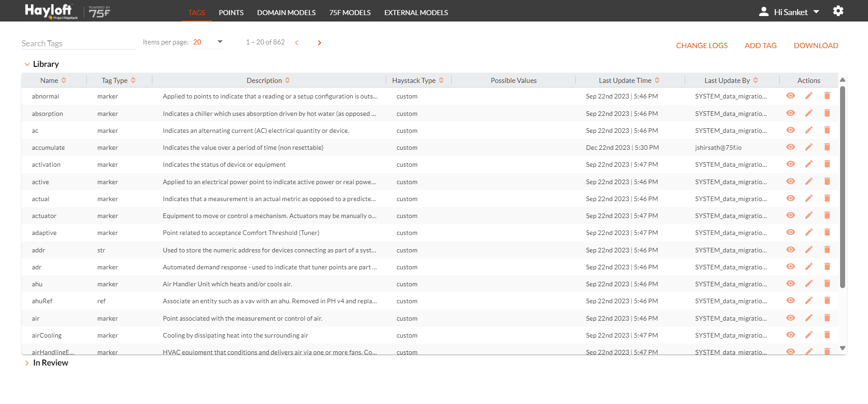Screen dimensions: 868x404
Task: Edit the ahuRef tag
Action: (809, 300)
